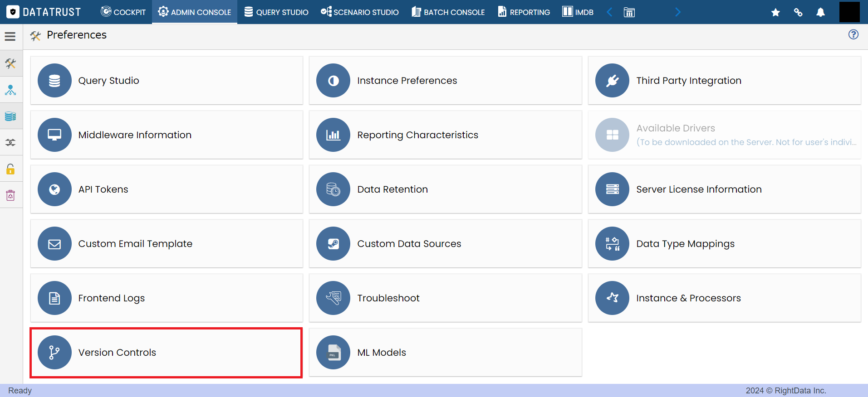Screen dimensions: 868x397
Task: Open Middleware Information label
Action: coord(135,135)
